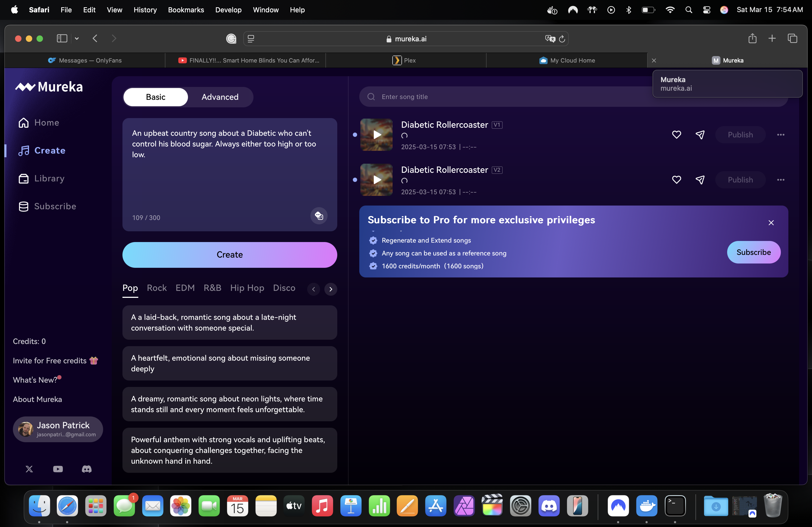
Task: Click the random prompt dice icon
Action: pos(319,216)
